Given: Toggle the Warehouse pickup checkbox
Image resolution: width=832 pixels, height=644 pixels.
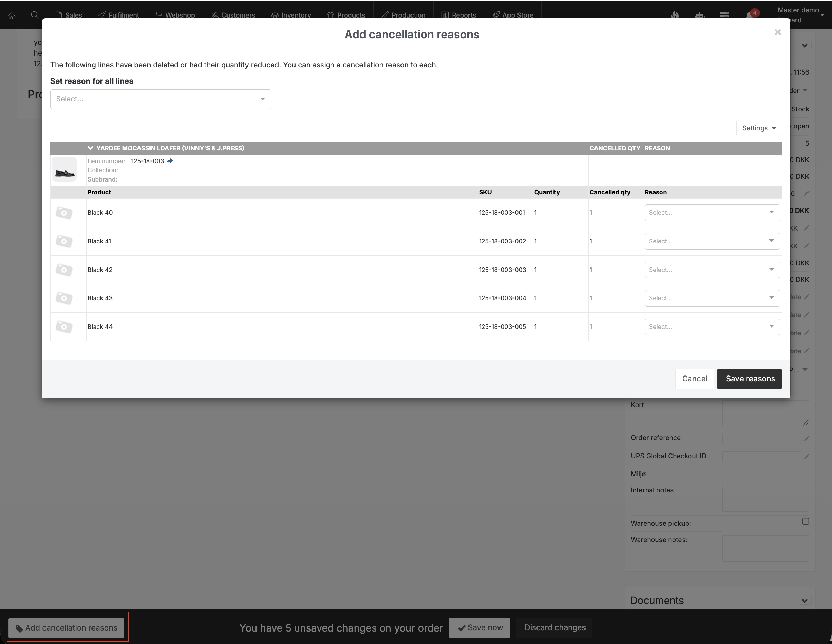Looking at the screenshot, I should point(805,521).
